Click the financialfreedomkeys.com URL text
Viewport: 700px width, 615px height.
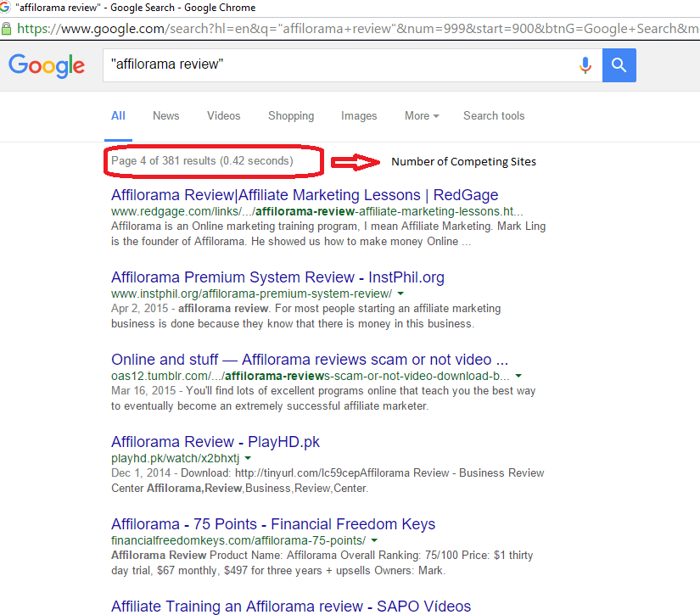pos(238,540)
